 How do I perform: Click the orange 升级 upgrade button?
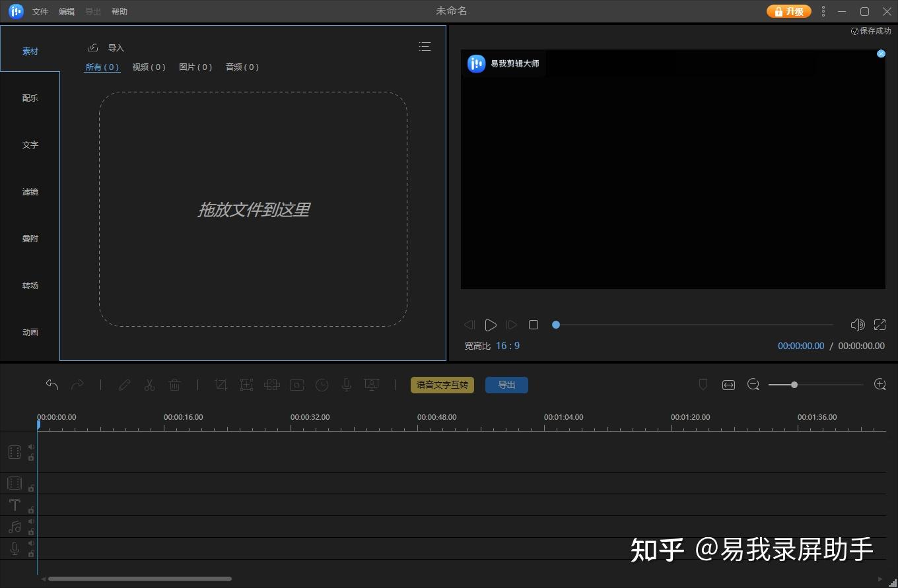[x=788, y=11]
